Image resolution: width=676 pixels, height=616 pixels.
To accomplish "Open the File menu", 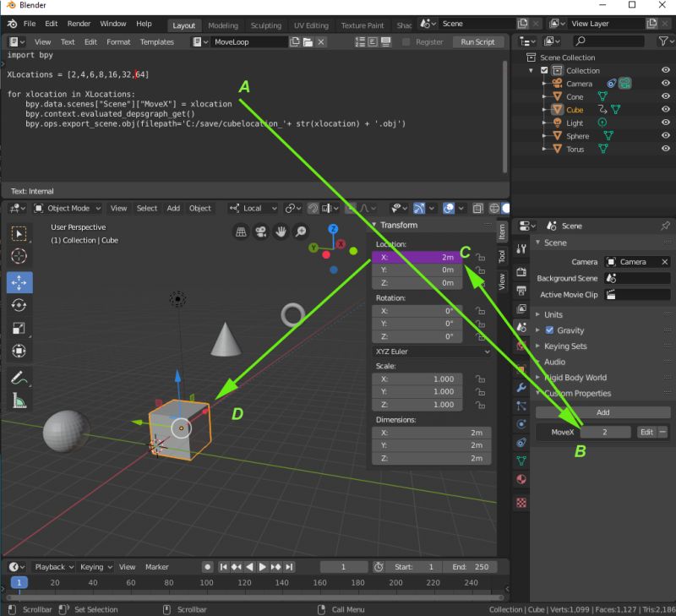I will [x=30, y=24].
